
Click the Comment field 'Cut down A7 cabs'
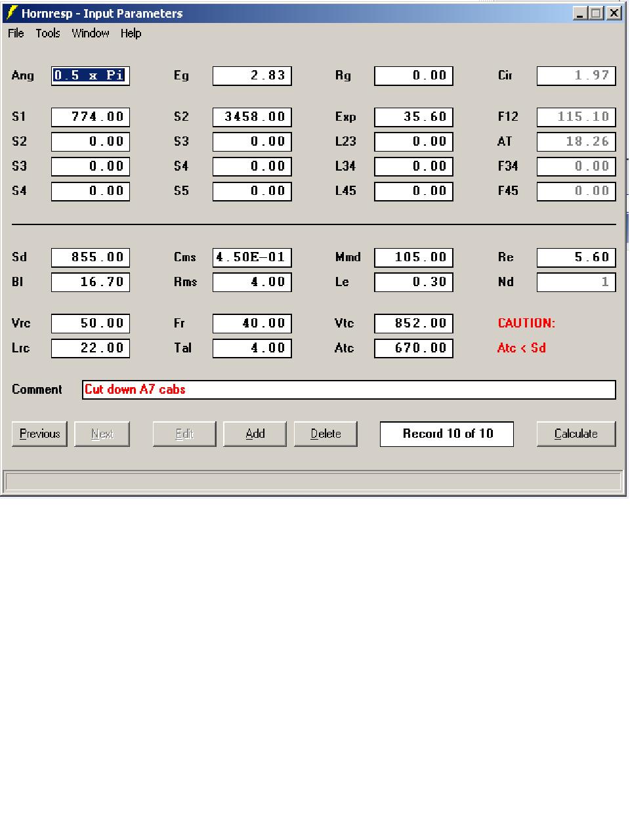(349, 390)
